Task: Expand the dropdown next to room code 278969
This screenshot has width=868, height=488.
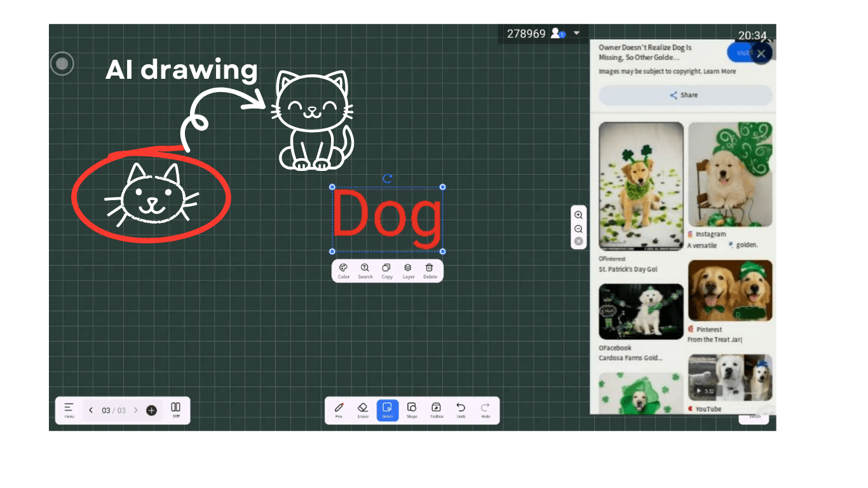Action: click(x=576, y=33)
